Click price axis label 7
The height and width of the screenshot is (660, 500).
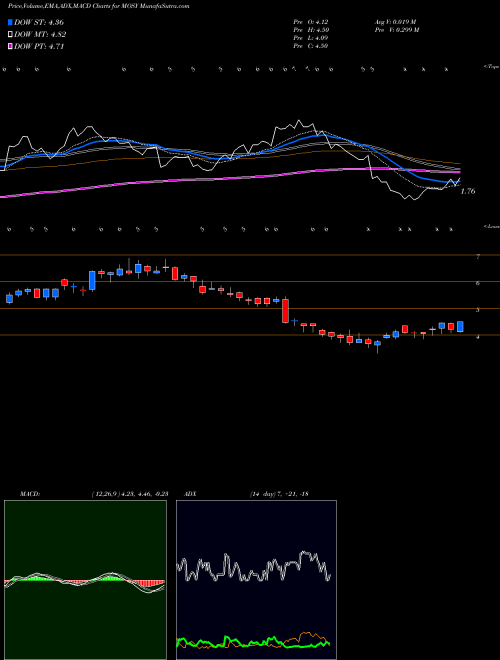(478, 256)
